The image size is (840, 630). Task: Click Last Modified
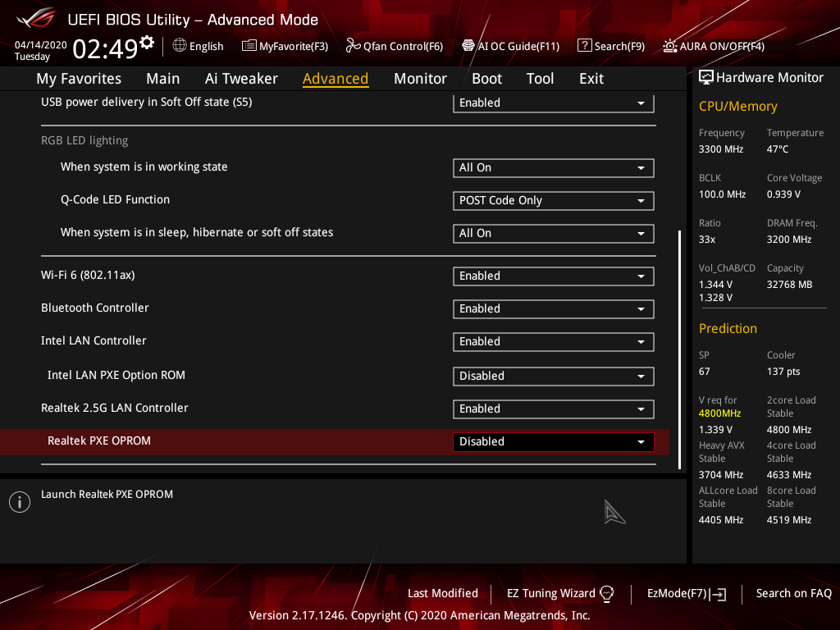pos(442,594)
